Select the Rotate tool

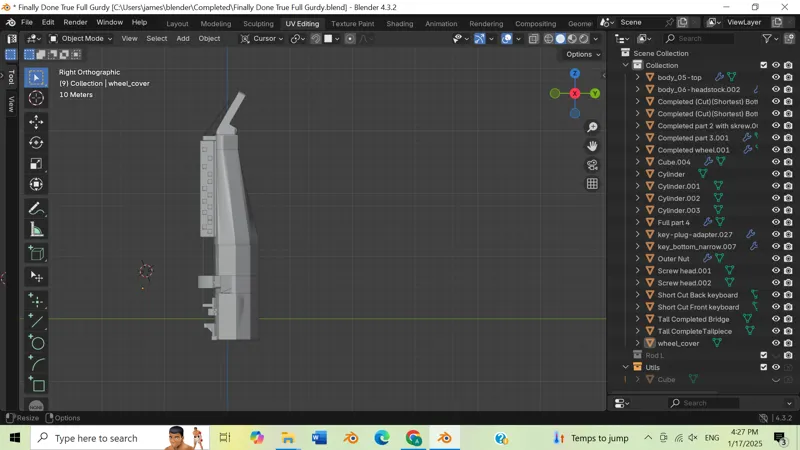click(x=36, y=143)
